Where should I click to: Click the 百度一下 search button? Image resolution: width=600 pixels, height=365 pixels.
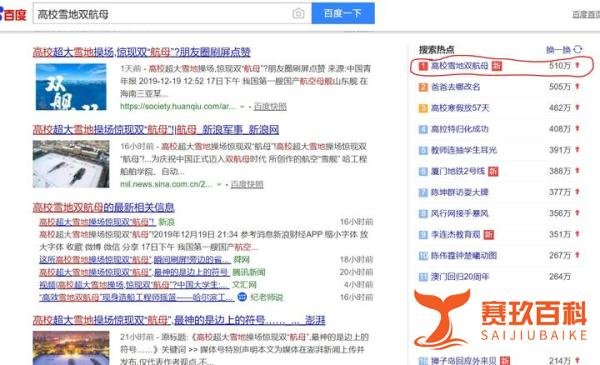[x=343, y=13]
